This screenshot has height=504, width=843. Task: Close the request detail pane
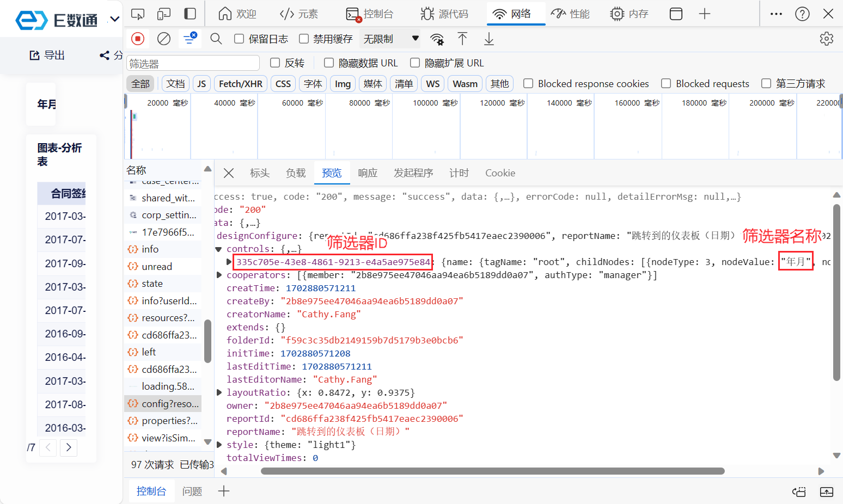click(x=229, y=173)
